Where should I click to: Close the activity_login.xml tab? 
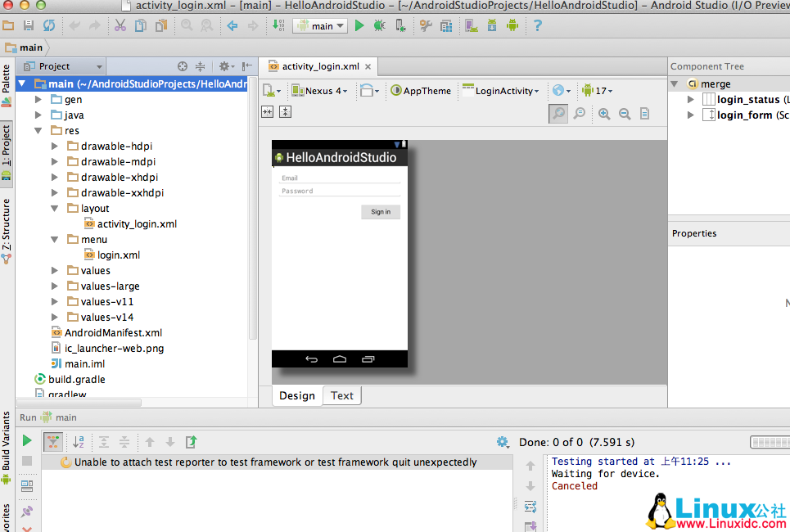(368, 66)
